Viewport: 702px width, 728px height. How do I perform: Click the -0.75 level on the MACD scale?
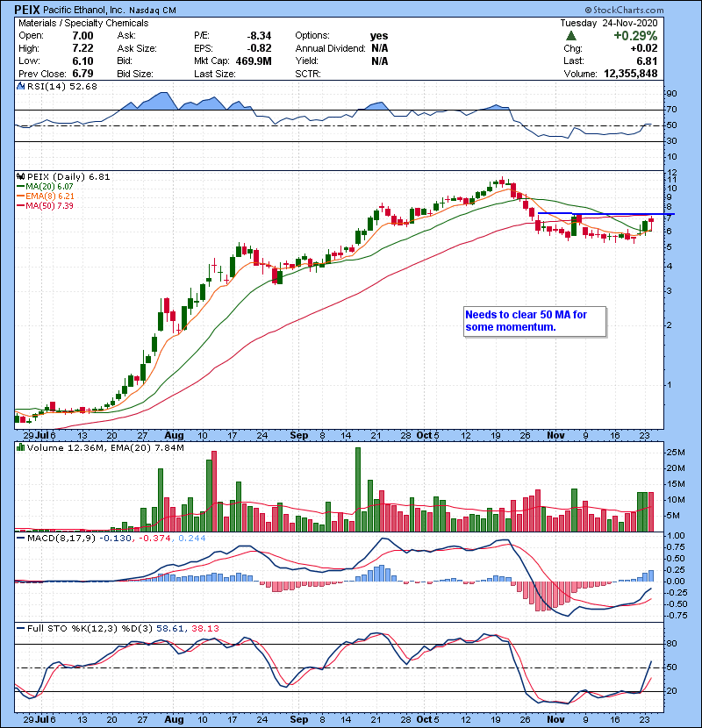[676, 616]
